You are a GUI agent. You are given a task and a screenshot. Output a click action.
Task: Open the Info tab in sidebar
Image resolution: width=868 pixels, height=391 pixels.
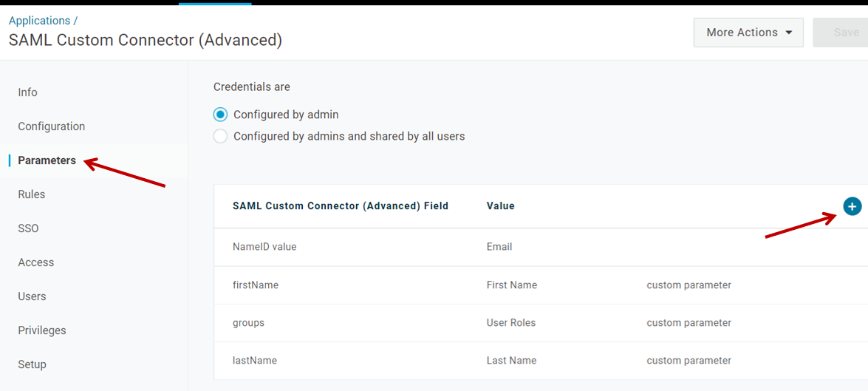(28, 92)
